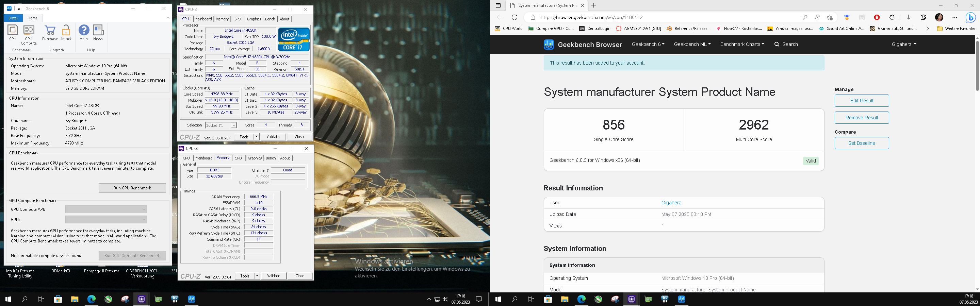
Task: Add page to favorites with the star icon
Action: (830, 17)
